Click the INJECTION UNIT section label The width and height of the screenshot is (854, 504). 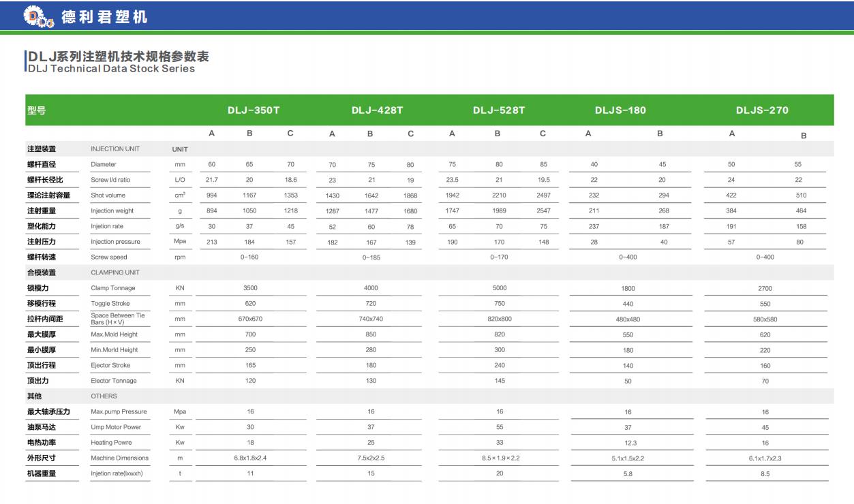click(x=115, y=148)
